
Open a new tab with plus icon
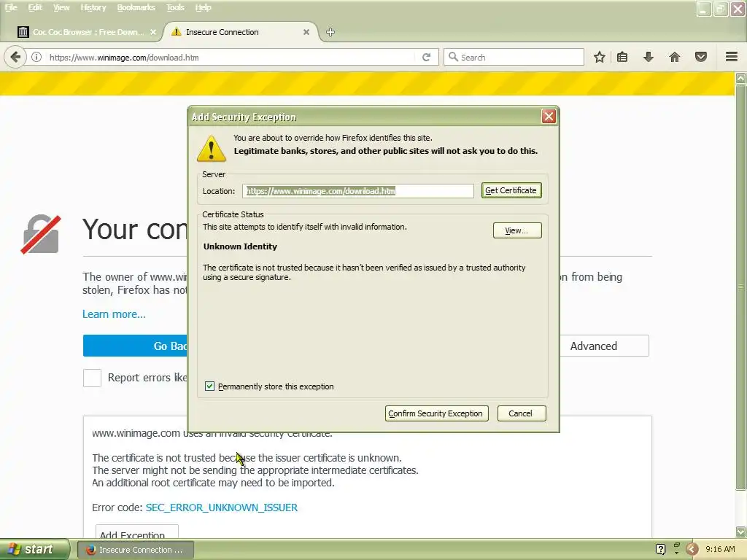click(x=330, y=32)
